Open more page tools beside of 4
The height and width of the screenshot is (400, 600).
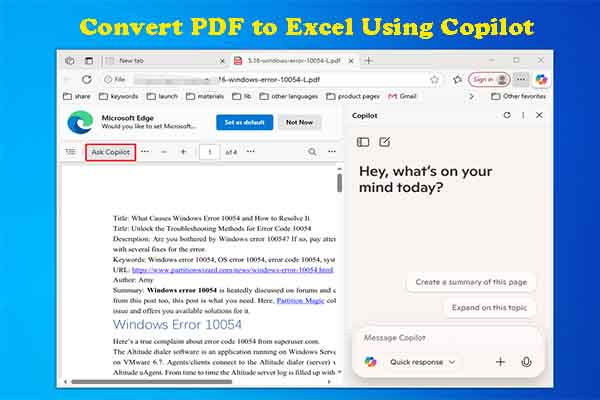pos(251,152)
